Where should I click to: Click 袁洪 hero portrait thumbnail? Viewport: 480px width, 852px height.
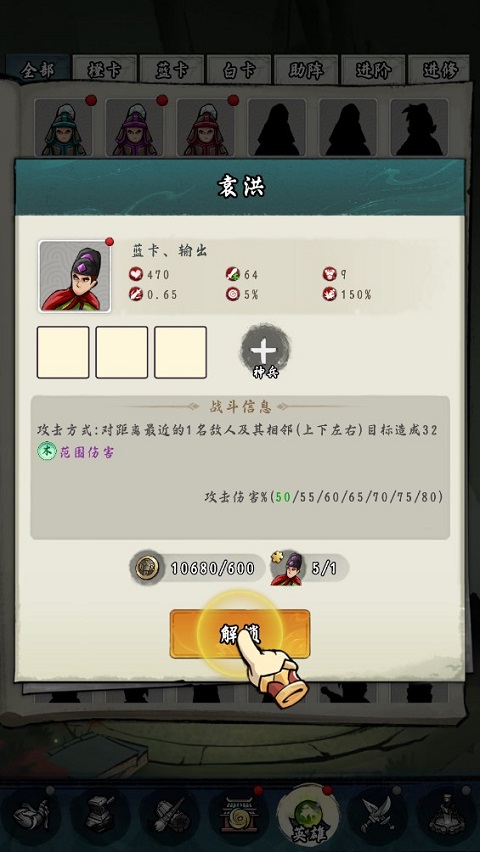(x=74, y=277)
